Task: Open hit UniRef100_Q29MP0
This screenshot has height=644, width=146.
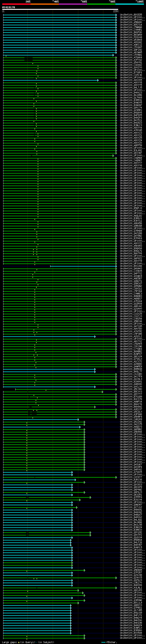Action: click(131, 110)
